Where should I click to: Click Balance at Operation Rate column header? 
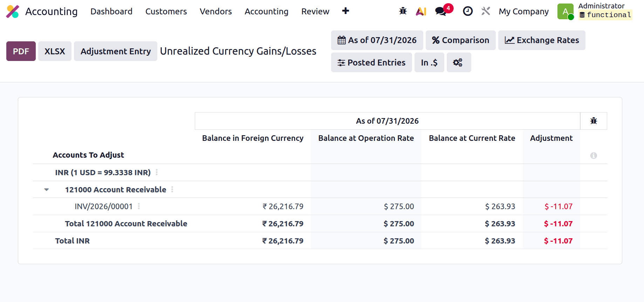[x=366, y=138]
